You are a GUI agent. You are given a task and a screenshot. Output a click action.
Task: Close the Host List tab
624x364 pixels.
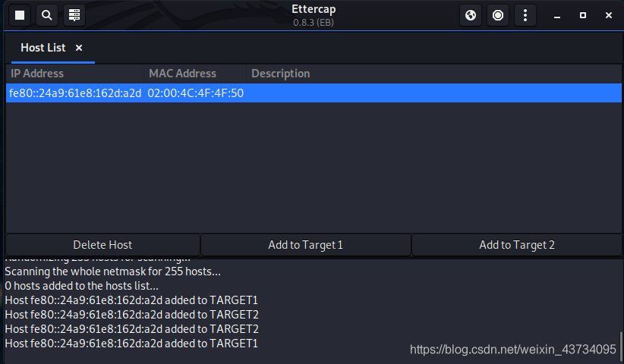pos(79,48)
